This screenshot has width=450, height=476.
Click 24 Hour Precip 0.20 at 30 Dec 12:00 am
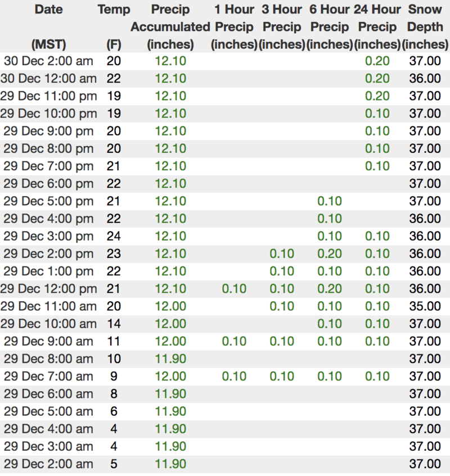pos(377,79)
